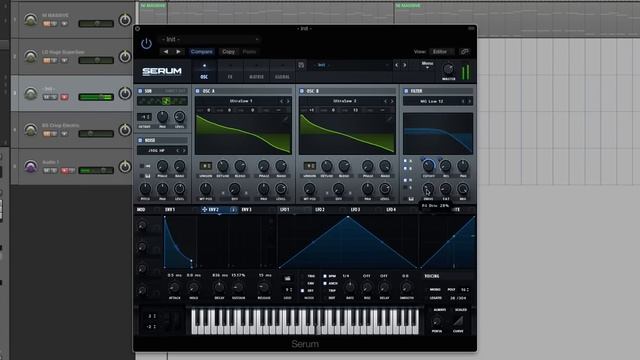
Task: Click OSC A Detune knob
Action: [x=222, y=166]
